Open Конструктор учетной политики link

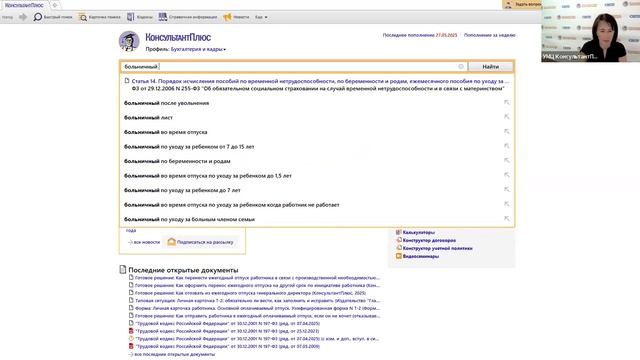(x=437, y=248)
